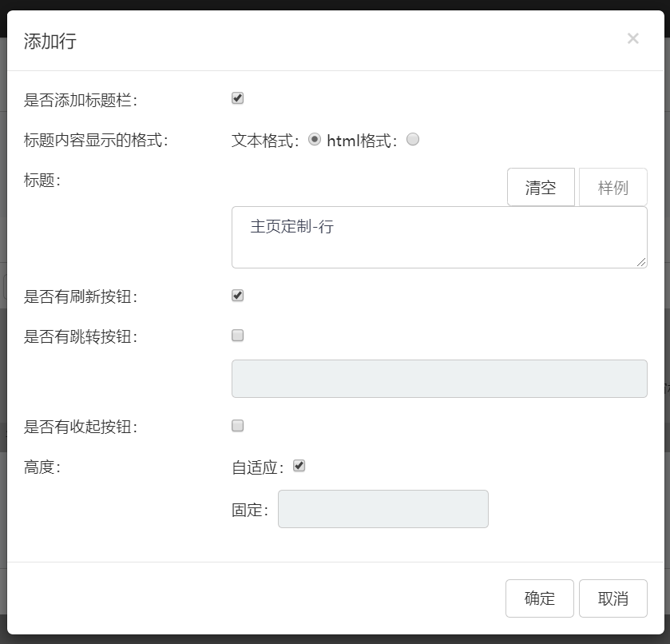
Task: Click the title textarea resize handle
Action: point(641,262)
